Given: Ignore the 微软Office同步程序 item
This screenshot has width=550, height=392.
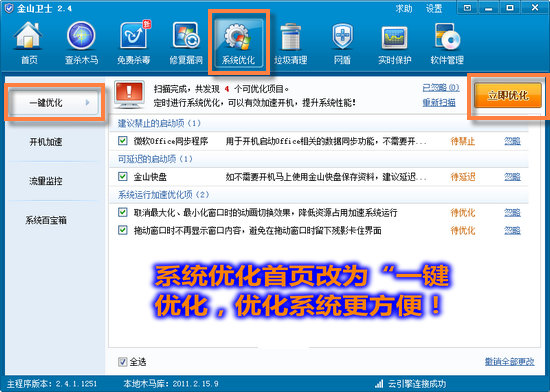Looking at the screenshot, I should click(x=512, y=141).
